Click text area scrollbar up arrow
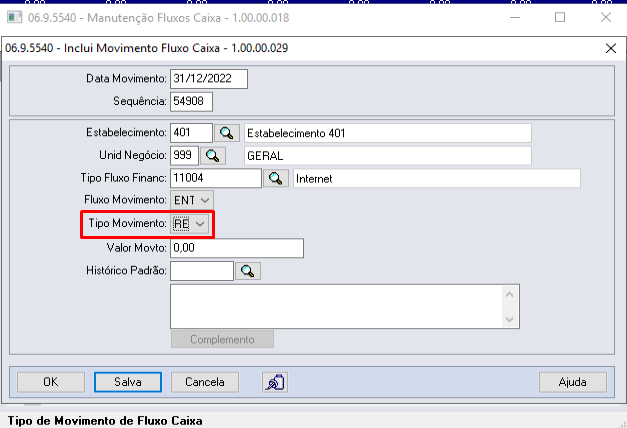Screen dimensions: 627x428 pyautogui.click(x=509, y=295)
